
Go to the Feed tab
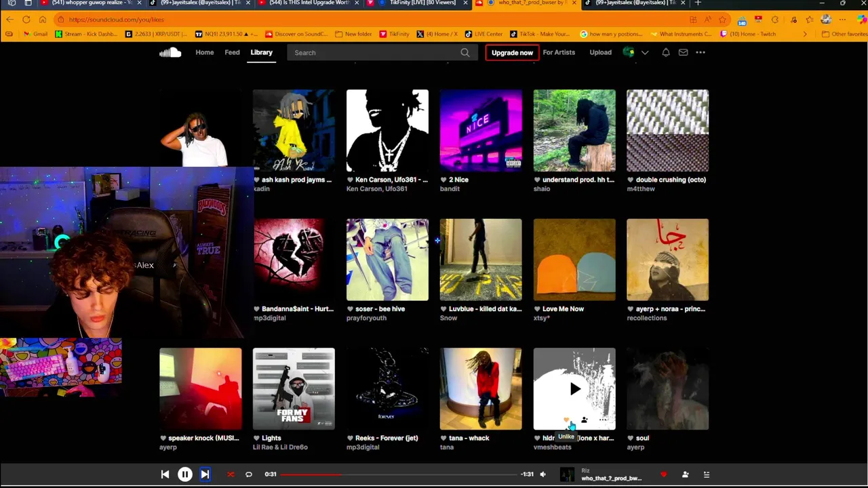click(x=232, y=52)
